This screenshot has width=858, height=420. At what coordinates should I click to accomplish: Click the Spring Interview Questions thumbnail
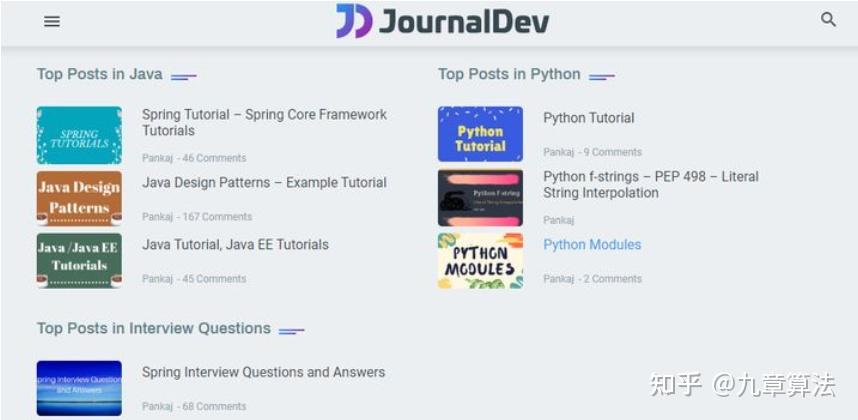79,388
